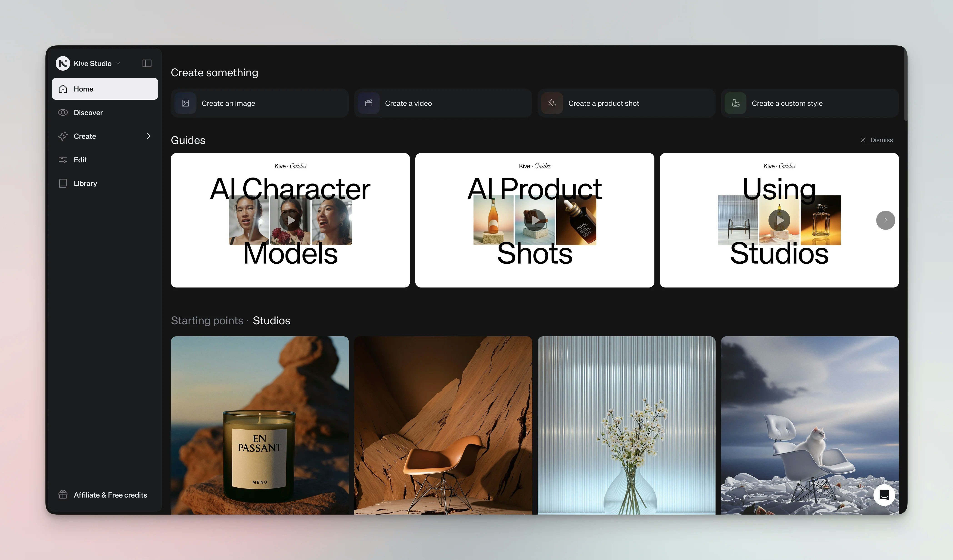The image size is (953, 560).
Task: Open Create a custom style via its icon
Action: click(735, 103)
